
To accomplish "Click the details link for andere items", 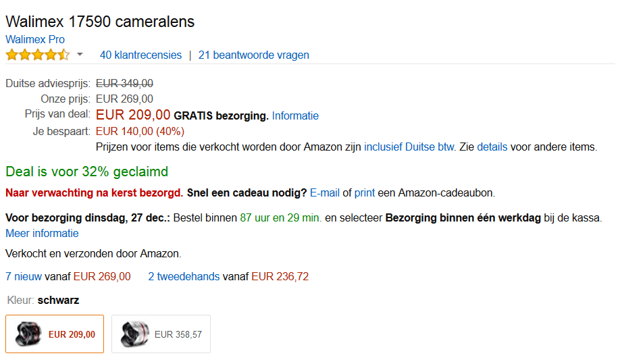I will click(x=492, y=147).
